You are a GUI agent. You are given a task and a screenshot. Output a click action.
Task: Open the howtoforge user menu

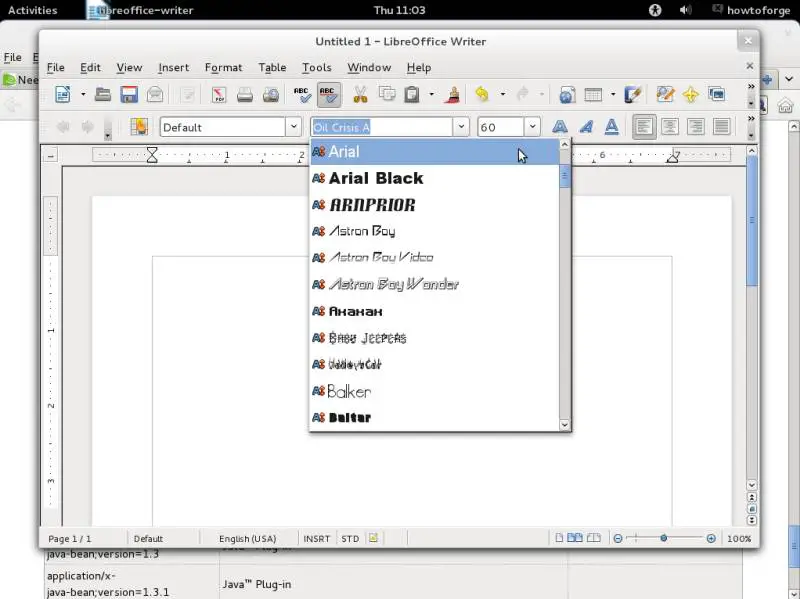pyautogui.click(x=752, y=10)
